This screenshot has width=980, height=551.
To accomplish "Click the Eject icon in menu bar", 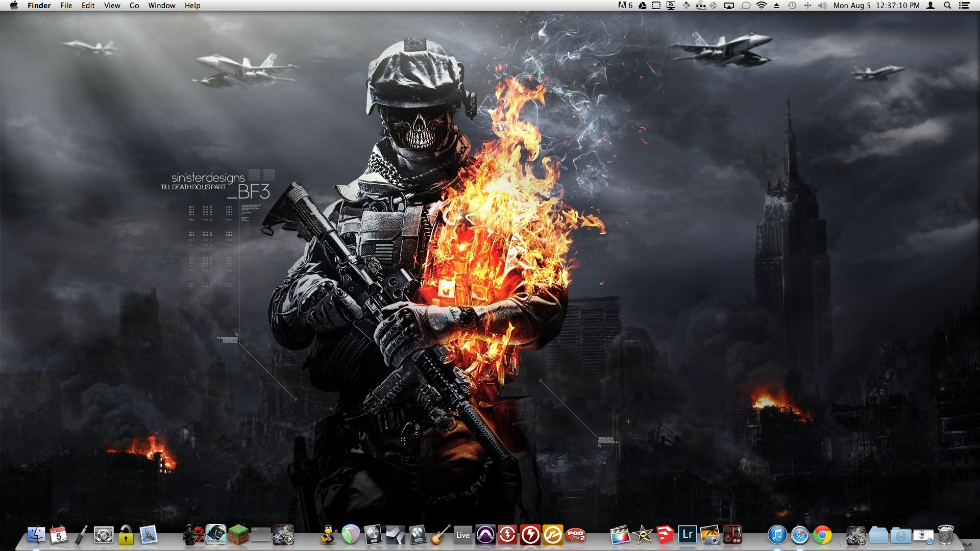I will point(776,6).
